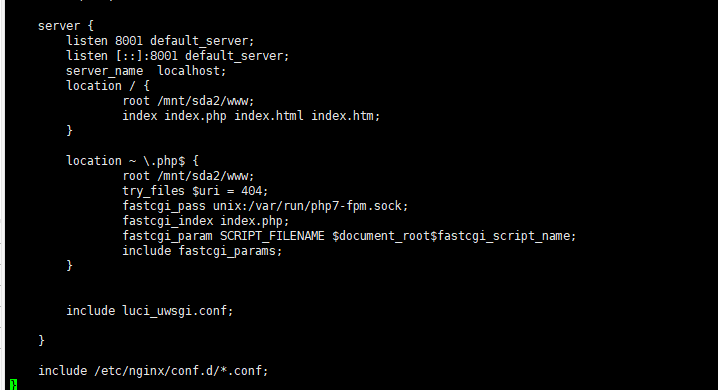718x390 pixels.
Task: Click the "include fastcgi_params;" line
Action: coord(202,251)
